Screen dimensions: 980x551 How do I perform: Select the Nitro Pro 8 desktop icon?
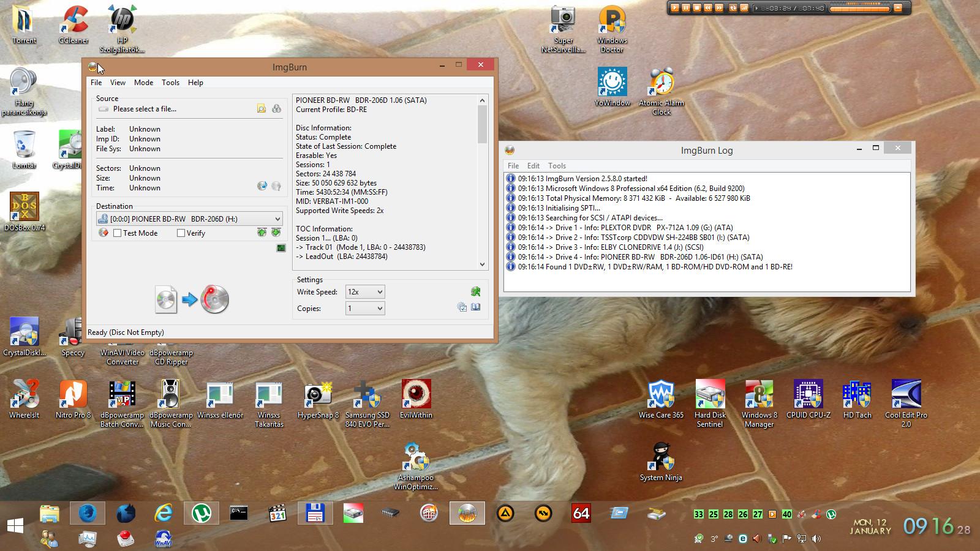[x=73, y=400]
